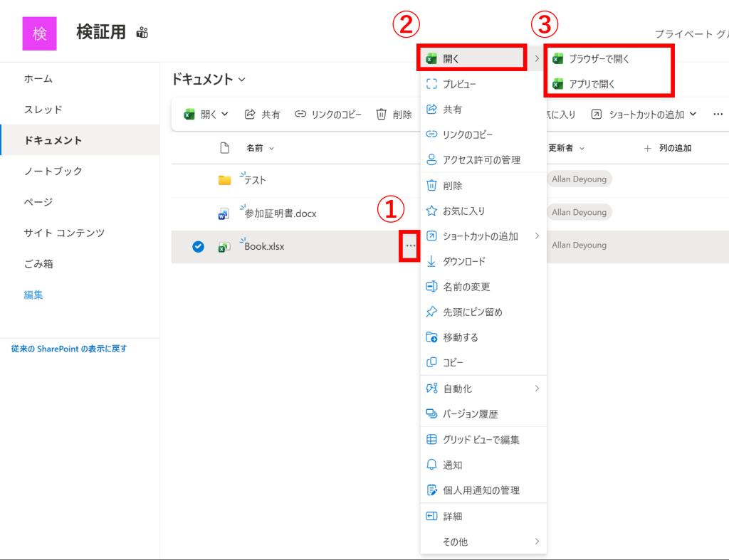This screenshot has width=729, height=560.
Task: Click the 検 site logo tile
Action: 40,33
